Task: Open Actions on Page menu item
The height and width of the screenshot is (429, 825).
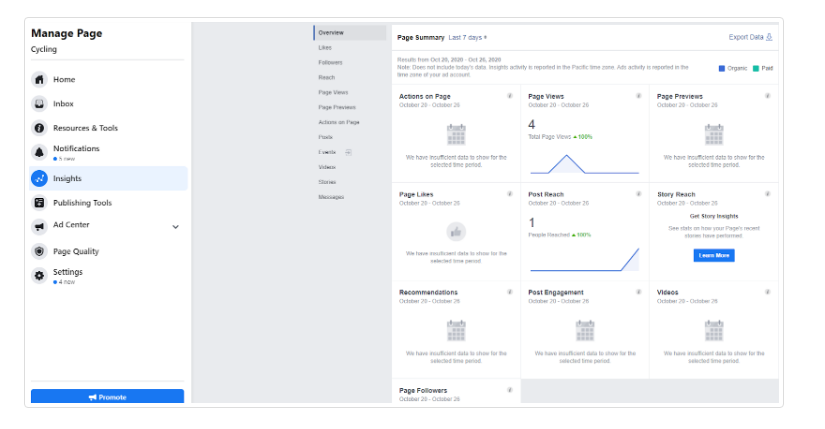Action: [338, 122]
